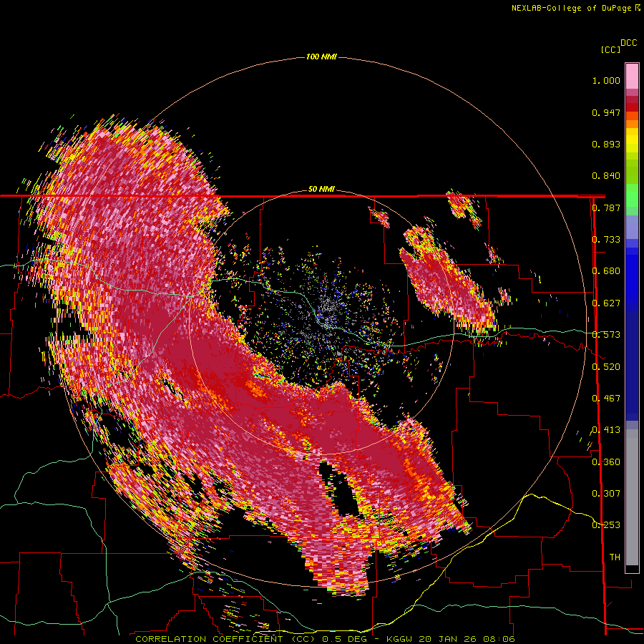Viewport: 644px width, 644px height.
Task: Select the 50 NMI range ring label
Action: 321,190
